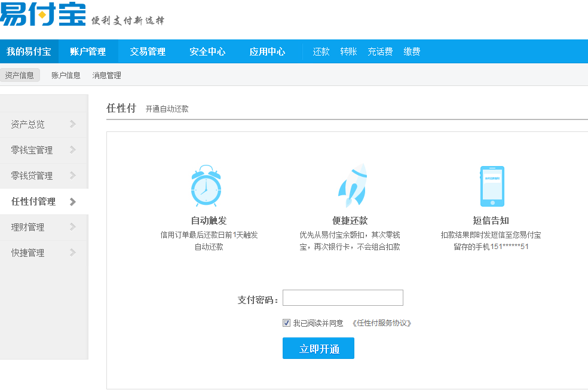Click the 支付密码： field label

coord(258,300)
